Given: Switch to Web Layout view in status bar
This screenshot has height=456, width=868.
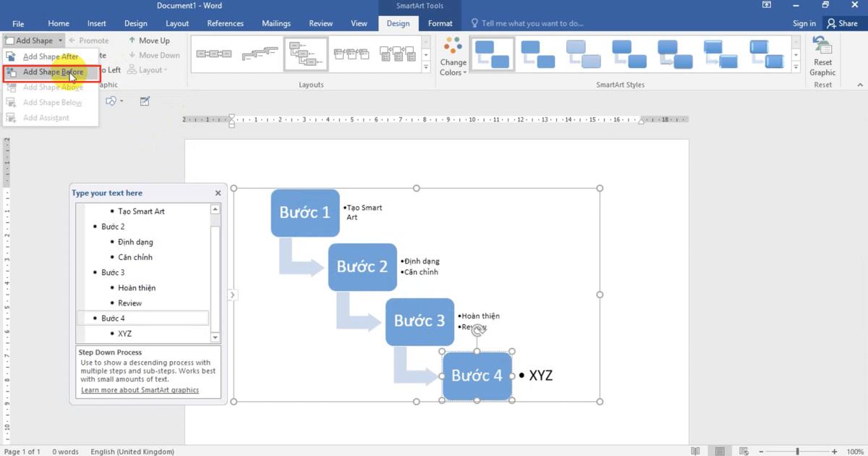Looking at the screenshot, I should click(744, 451).
